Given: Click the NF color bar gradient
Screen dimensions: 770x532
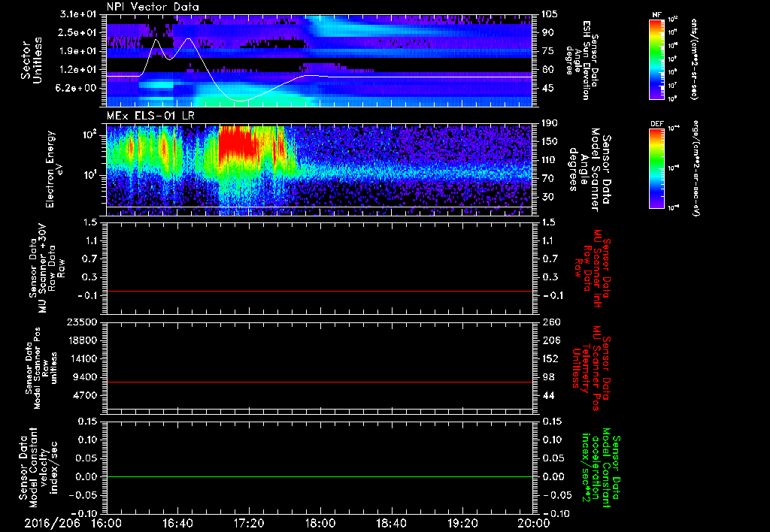Looking at the screenshot, I should click(657, 59).
